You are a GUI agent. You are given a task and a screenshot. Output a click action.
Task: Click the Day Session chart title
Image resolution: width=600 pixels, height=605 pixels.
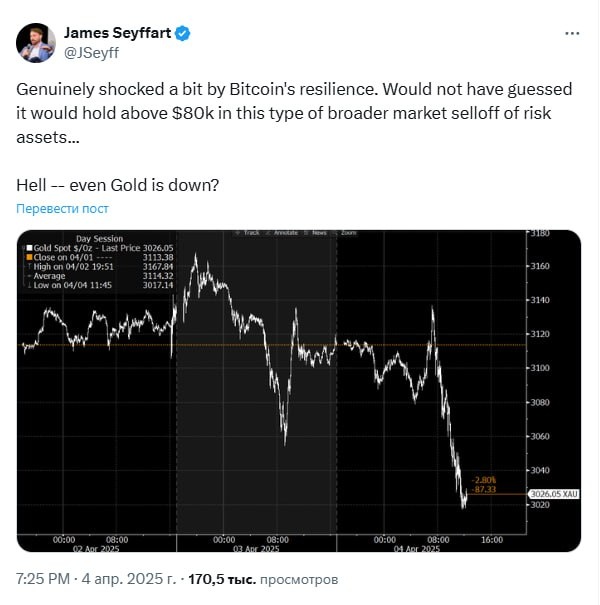pos(100,239)
